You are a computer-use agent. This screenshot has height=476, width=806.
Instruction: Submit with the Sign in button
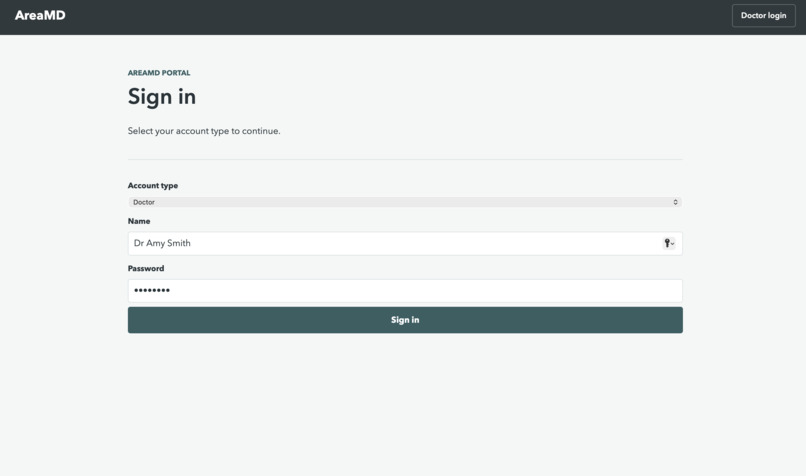405,320
